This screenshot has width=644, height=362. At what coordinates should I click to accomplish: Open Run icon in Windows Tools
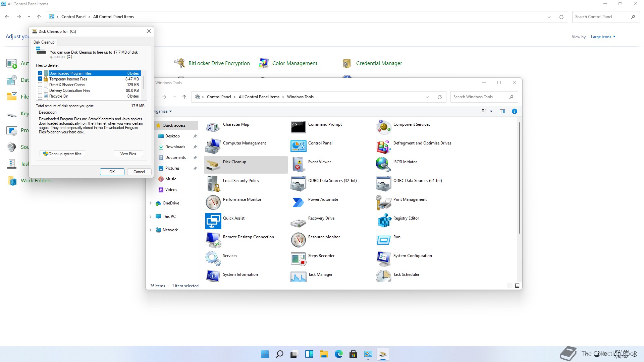tap(383, 240)
